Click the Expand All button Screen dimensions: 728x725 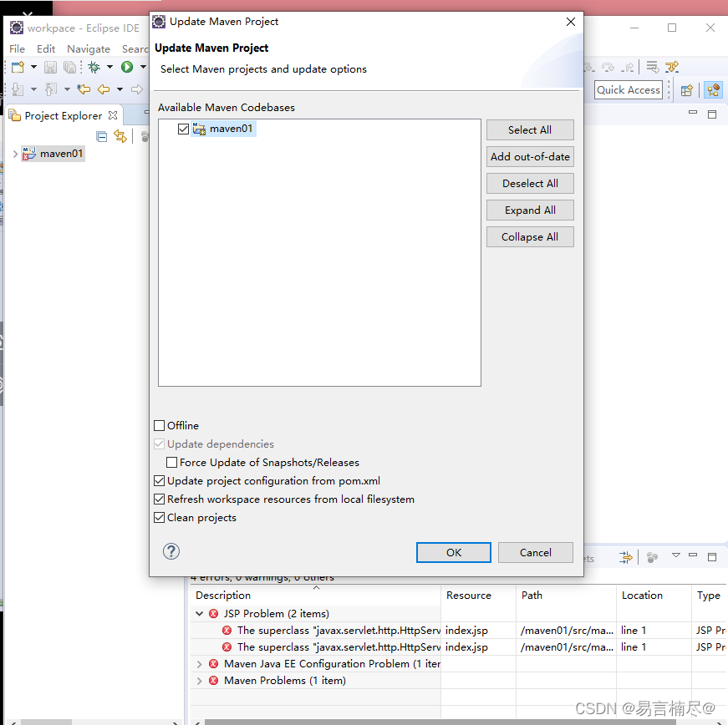point(530,210)
